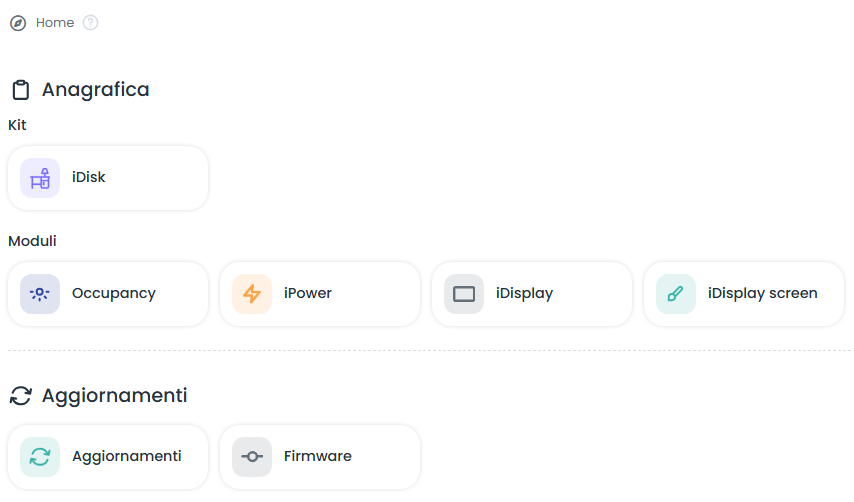The width and height of the screenshot is (854, 502).
Task: Open the iDisplay module label
Action: pyautogui.click(x=524, y=294)
